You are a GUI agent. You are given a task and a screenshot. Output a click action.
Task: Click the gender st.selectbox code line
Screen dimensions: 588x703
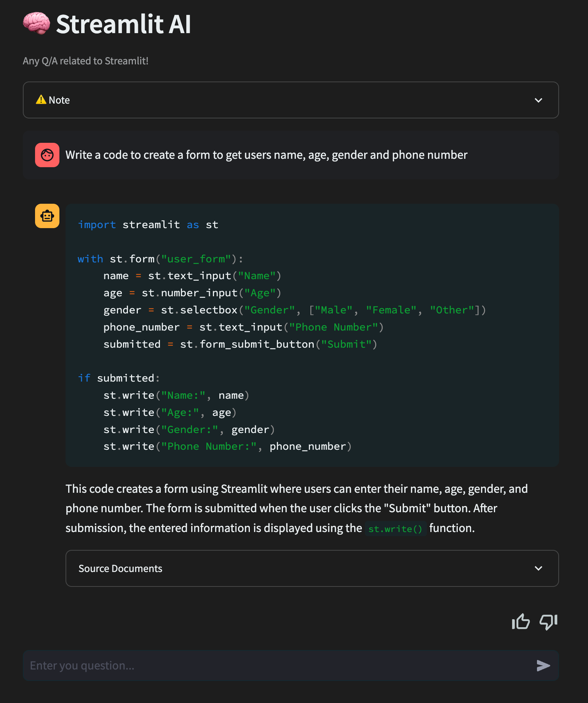[x=295, y=310]
